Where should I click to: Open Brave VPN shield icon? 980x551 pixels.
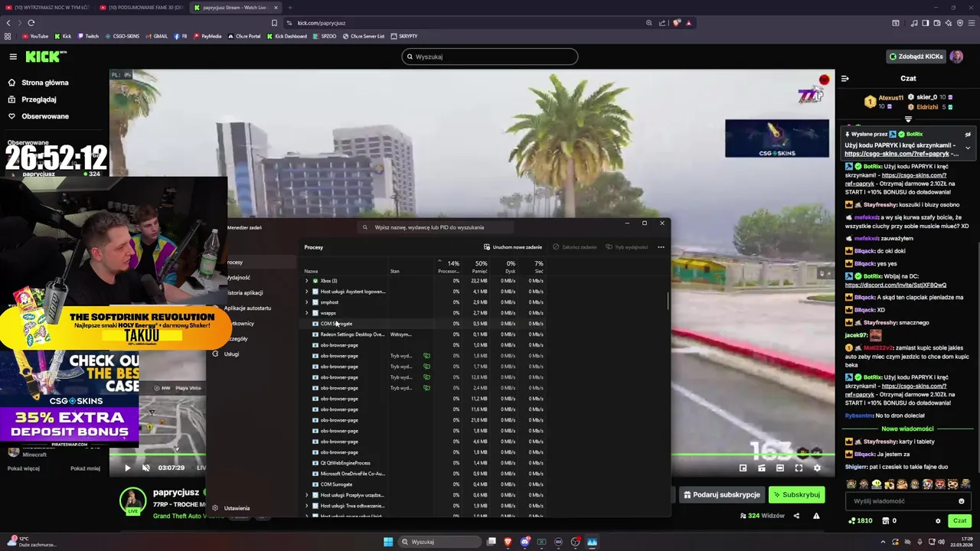[960, 23]
